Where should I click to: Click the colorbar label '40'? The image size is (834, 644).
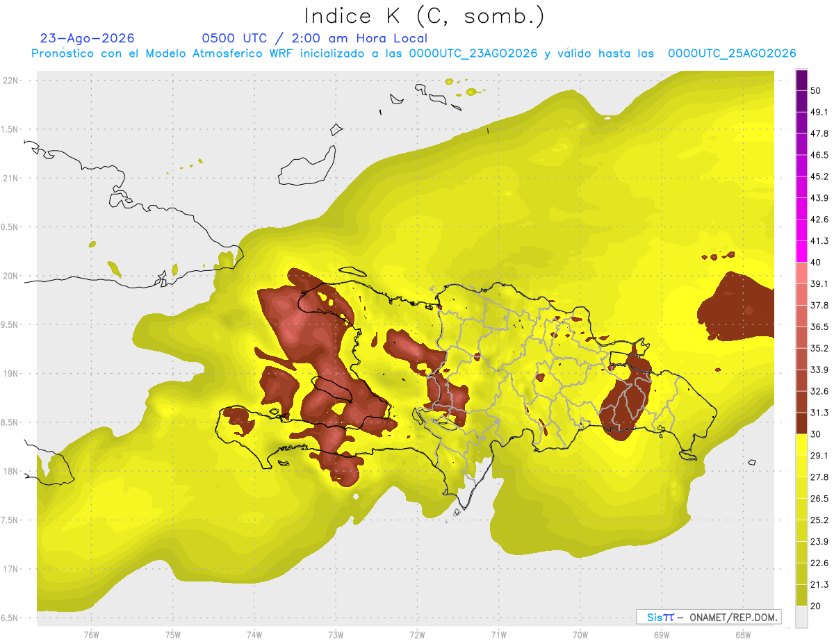[816, 263]
